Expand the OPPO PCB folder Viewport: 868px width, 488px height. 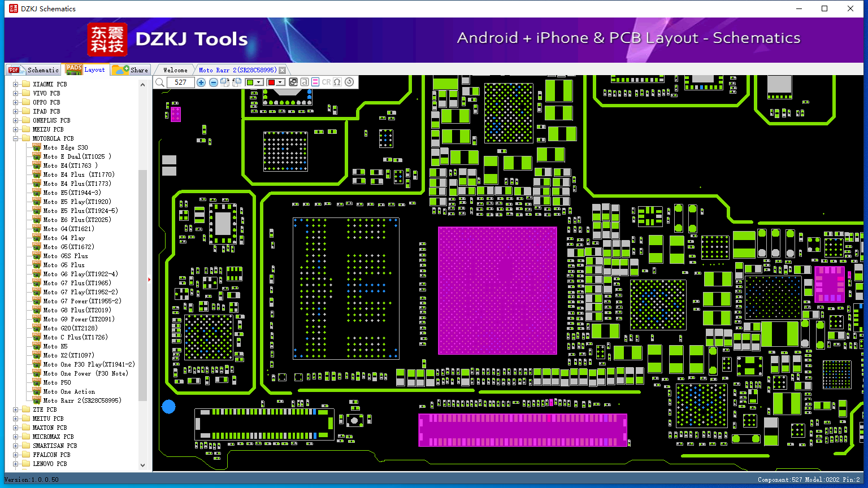[16, 102]
